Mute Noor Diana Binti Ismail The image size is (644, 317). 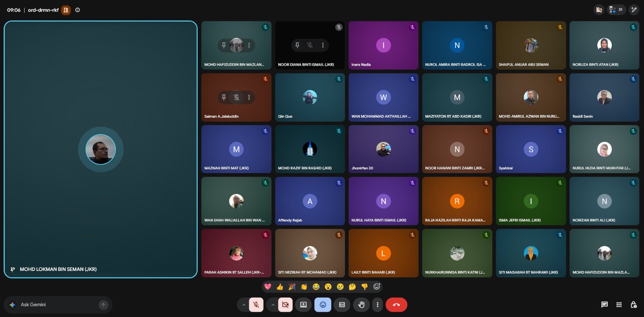310,45
